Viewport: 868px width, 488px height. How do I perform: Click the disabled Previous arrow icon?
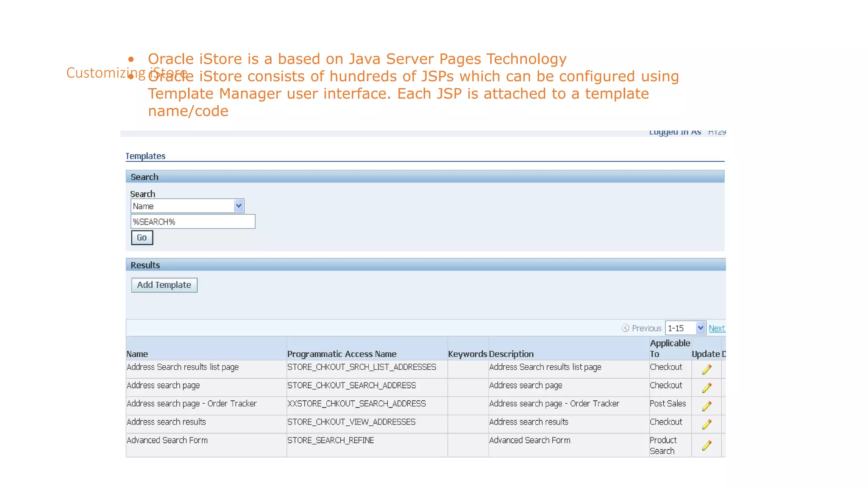[x=625, y=328]
